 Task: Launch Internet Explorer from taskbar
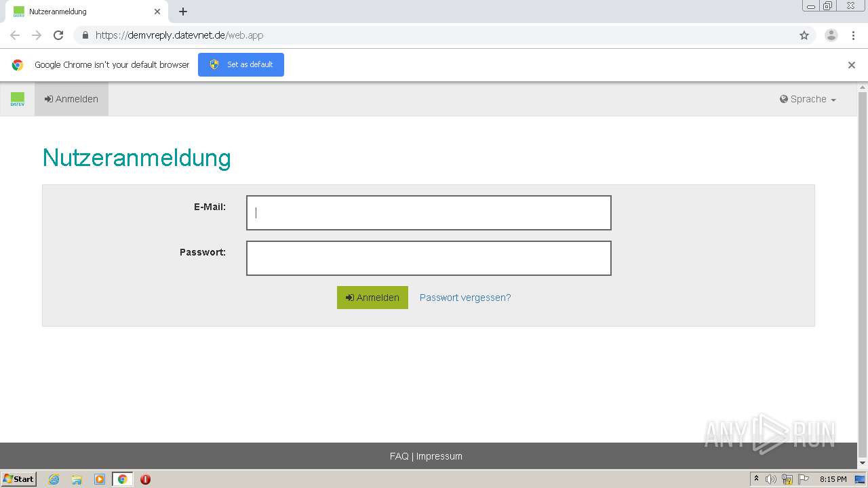tap(54, 479)
